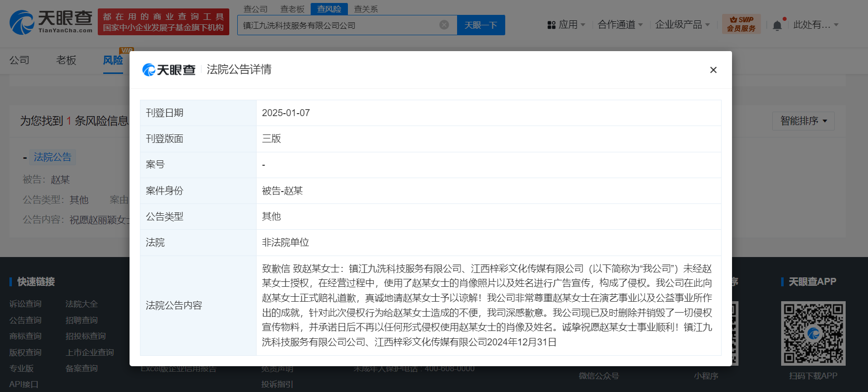This screenshot has width=868, height=392.
Task: Select the 被告-赵某 cell value
Action: [x=282, y=191]
